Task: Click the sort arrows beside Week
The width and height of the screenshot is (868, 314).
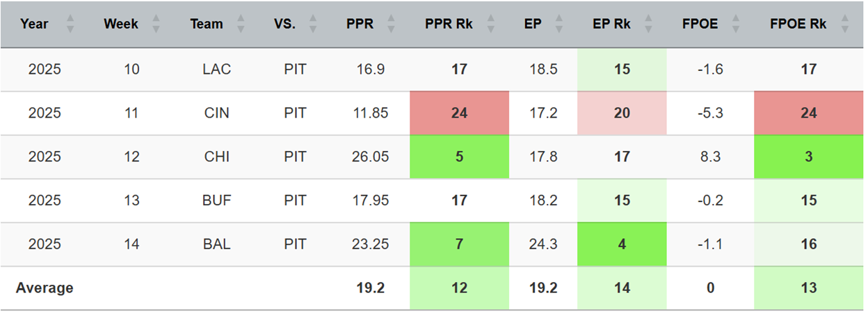Action: click(156, 24)
